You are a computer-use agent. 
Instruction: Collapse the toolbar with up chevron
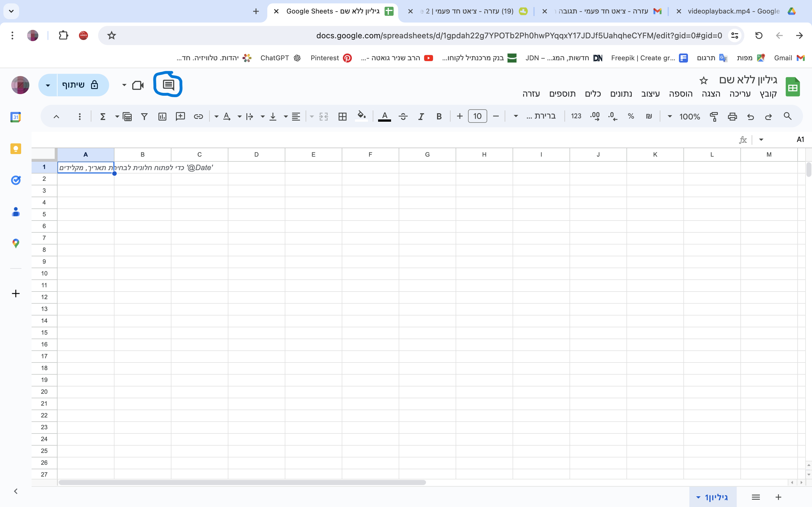pyautogui.click(x=56, y=116)
